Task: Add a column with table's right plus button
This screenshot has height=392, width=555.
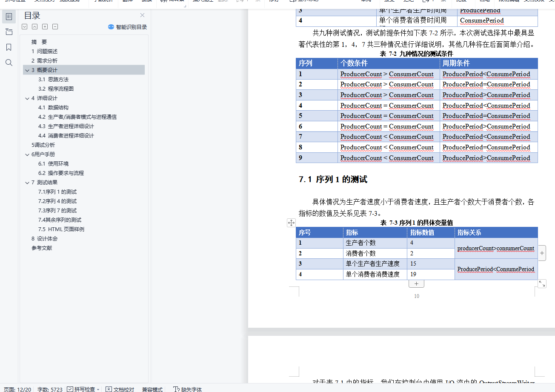Action: (x=542, y=253)
